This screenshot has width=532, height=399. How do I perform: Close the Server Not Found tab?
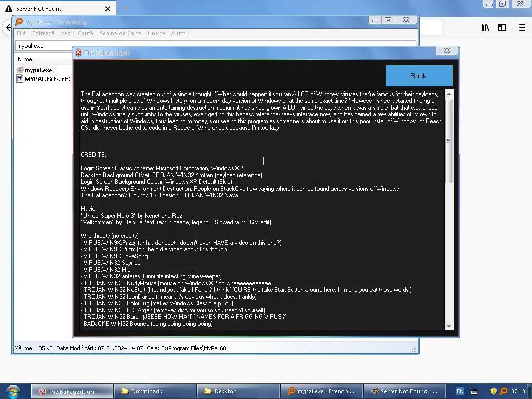[x=108, y=9]
